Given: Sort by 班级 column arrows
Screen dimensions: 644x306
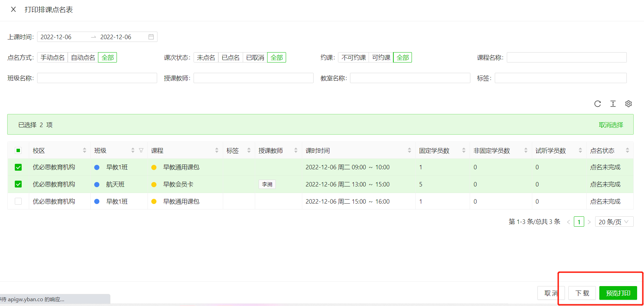Looking at the screenshot, I should (x=133, y=150).
